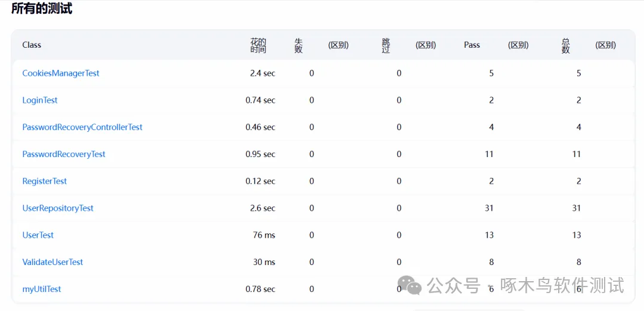The image size is (644, 311).
Task: Click Pass value 13 in UserTest row
Action: pyautogui.click(x=489, y=235)
